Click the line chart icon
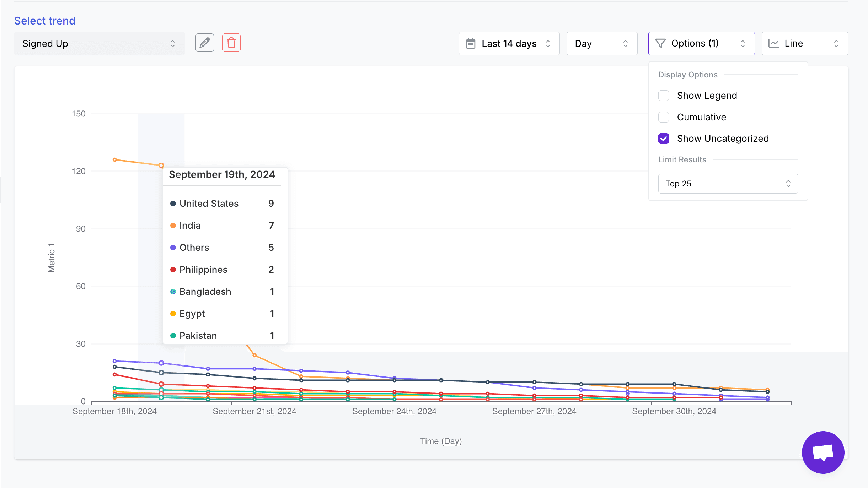Screen dimensions: 868x488 [773, 43]
